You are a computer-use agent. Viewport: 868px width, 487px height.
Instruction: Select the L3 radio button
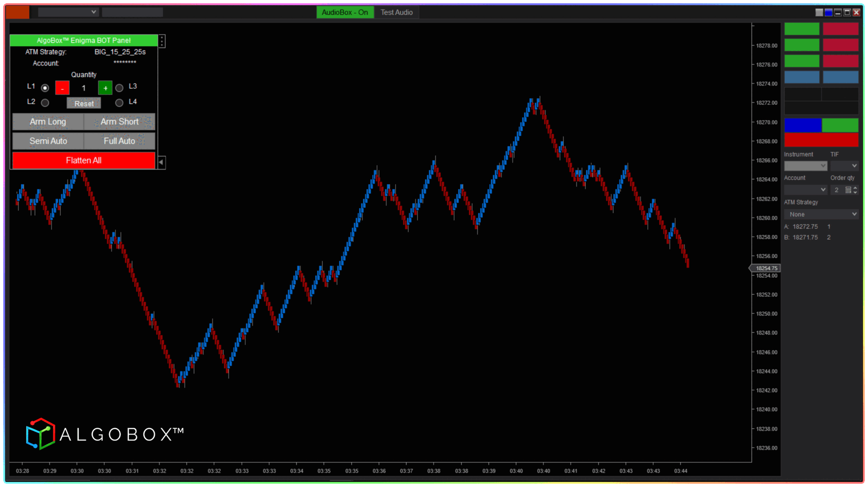tap(119, 88)
